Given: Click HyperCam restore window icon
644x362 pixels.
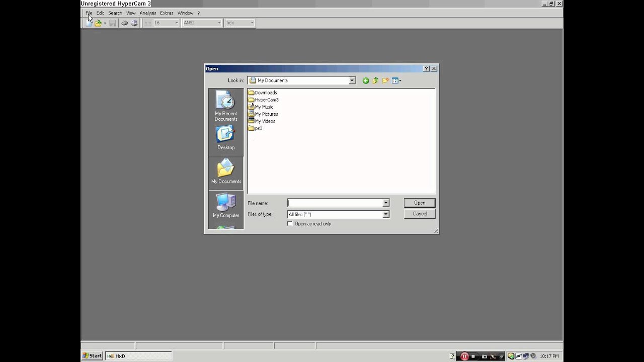Looking at the screenshot, I should tap(501, 356).
